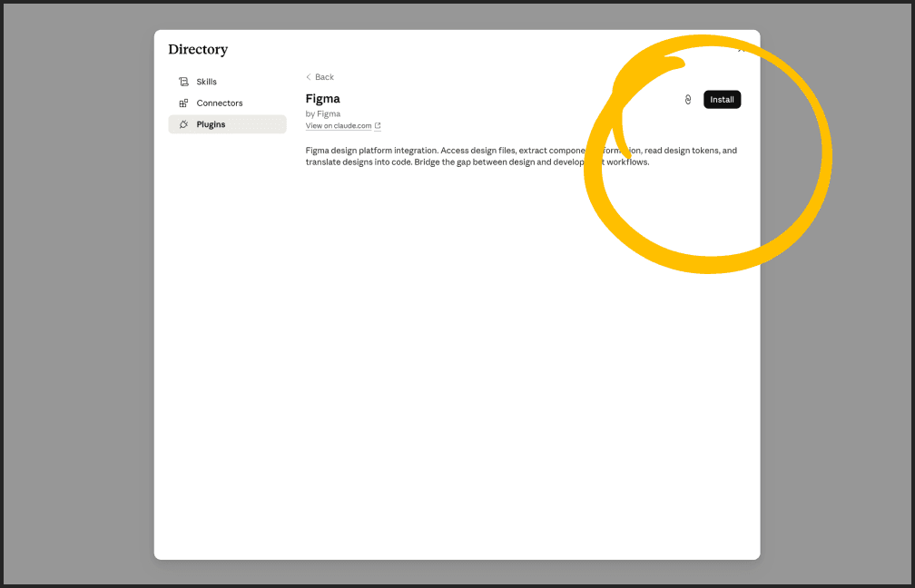The image size is (915, 588).
Task: Select the Plugins sidebar item
Action: pos(227,124)
